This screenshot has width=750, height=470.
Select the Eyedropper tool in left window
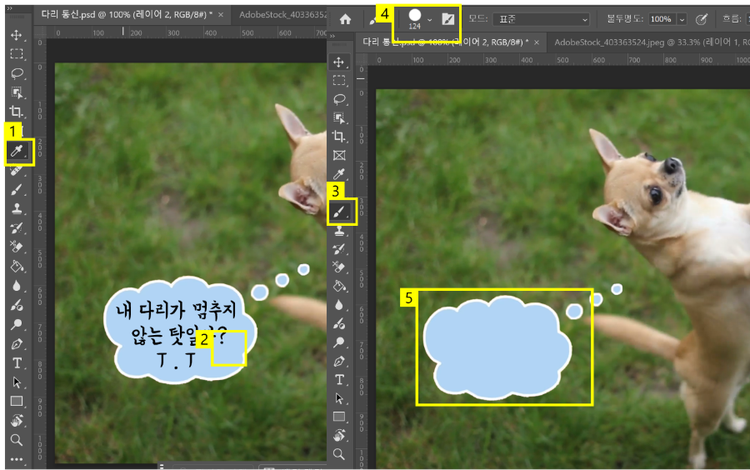(17, 152)
